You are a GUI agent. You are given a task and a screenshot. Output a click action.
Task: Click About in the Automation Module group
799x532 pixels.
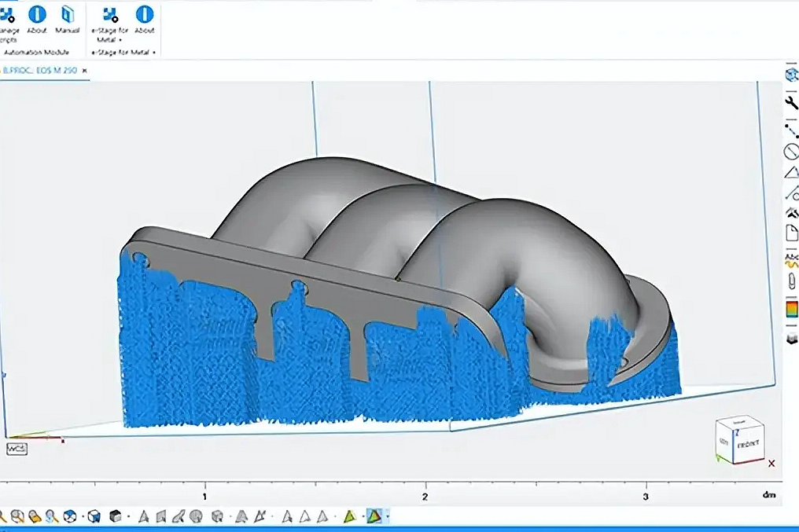point(37,15)
